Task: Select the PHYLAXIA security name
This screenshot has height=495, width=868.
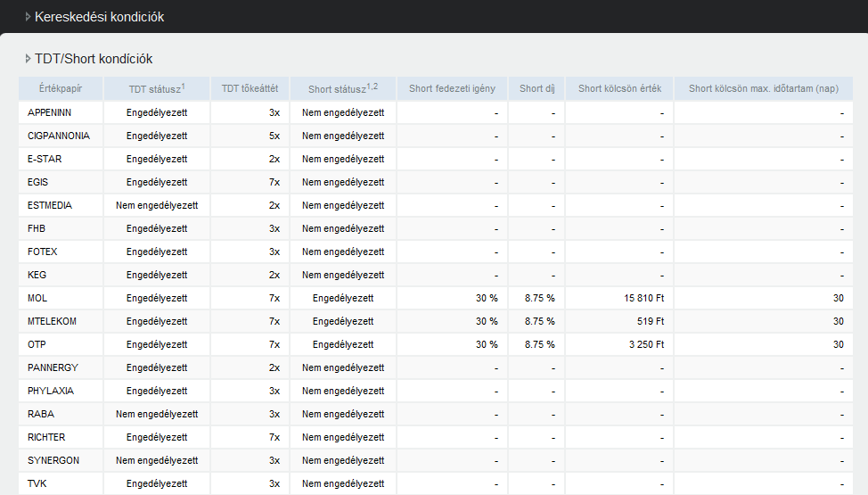Action: tap(51, 392)
